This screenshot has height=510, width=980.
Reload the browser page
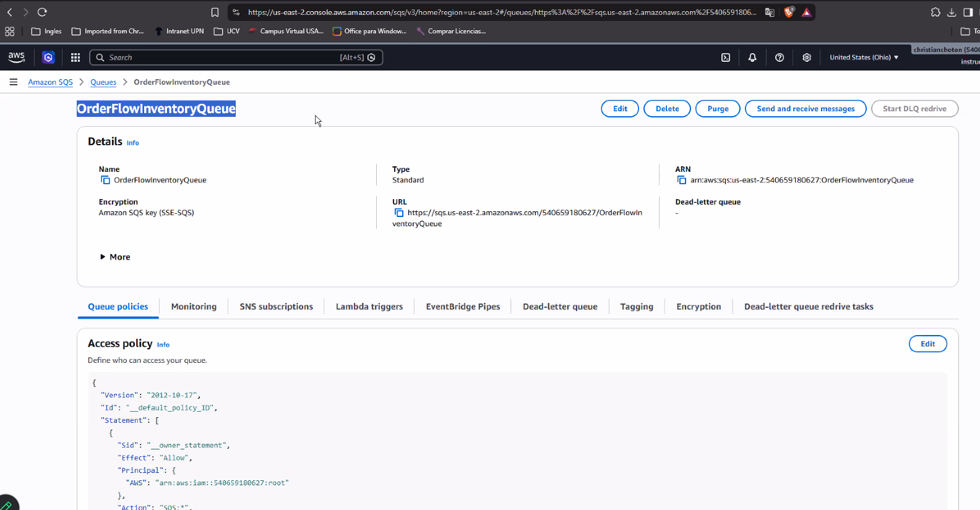coord(42,12)
